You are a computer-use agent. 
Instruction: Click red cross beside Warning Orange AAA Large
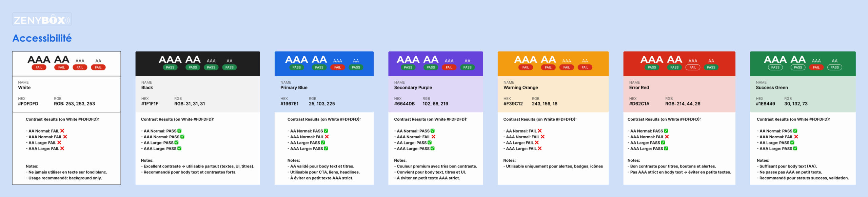point(540,149)
